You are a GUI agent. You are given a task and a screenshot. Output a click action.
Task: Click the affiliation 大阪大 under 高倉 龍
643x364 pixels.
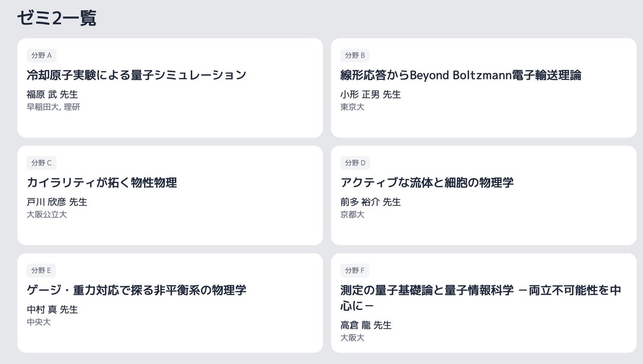352,338
